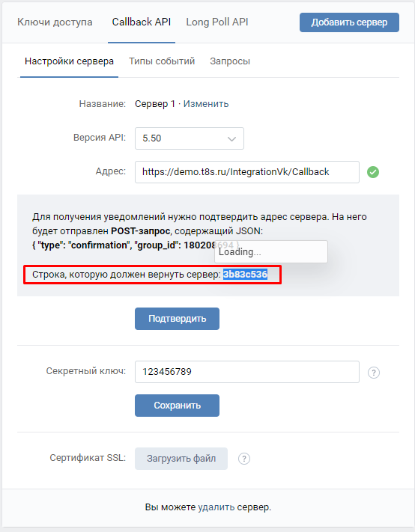Image resolution: width=415 pixels, height=532 pixels.
Task: Click the Сервер 1 server name text
Action: tap(155, 104)
